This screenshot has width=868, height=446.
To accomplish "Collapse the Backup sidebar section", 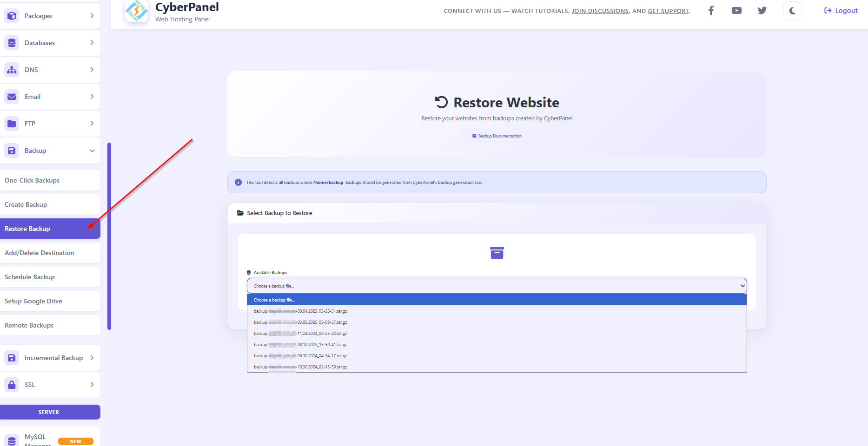I will (x=92, y=151).
